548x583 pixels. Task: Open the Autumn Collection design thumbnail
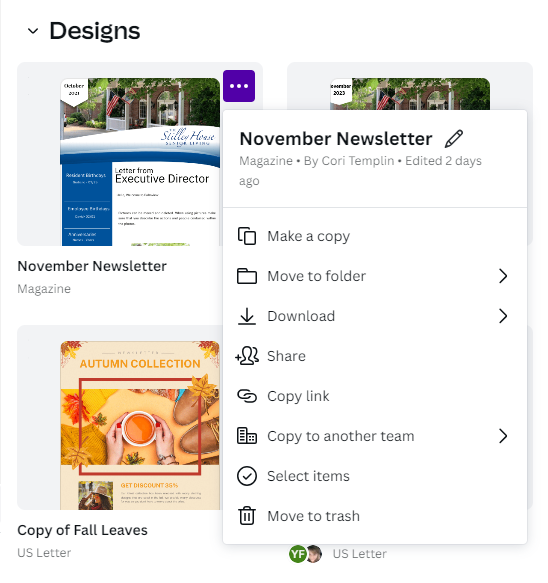click(140, 425)
